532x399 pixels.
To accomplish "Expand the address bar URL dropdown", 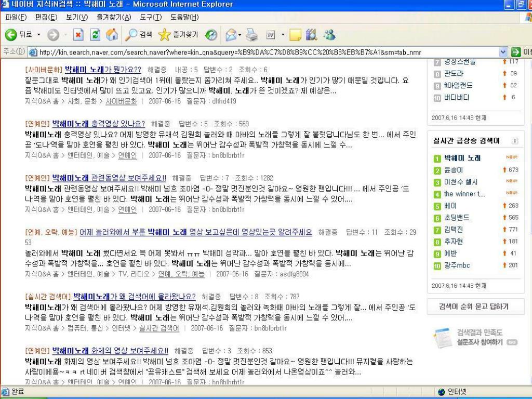I will tap(503, 52).
